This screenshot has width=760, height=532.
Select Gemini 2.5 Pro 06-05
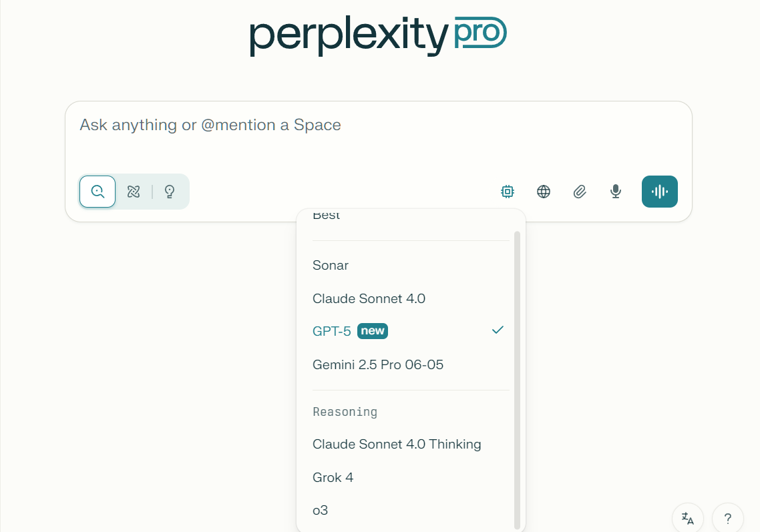pyautogui.click(x=378, y=364)
